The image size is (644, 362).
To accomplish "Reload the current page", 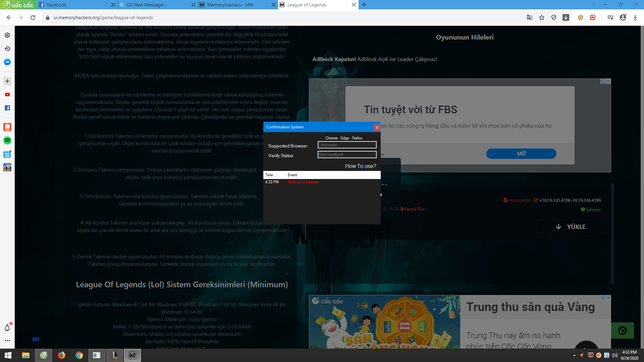I will coord(33,17).
